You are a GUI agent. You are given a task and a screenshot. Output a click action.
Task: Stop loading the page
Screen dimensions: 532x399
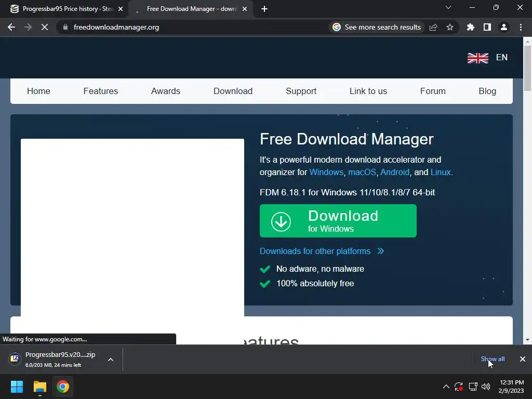(x=45, y=27)
